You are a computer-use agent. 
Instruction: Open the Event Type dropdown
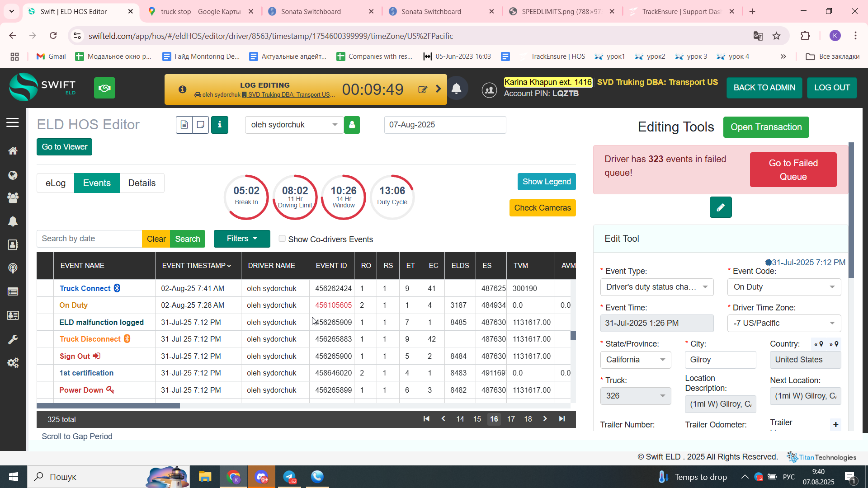657,287
